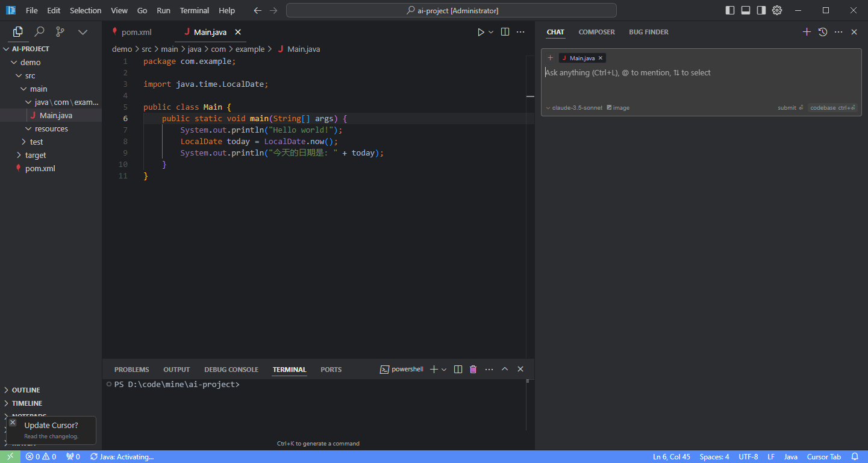Maximize the terminal panel chevron
The image size is (868, 463).
coord(505,369)
